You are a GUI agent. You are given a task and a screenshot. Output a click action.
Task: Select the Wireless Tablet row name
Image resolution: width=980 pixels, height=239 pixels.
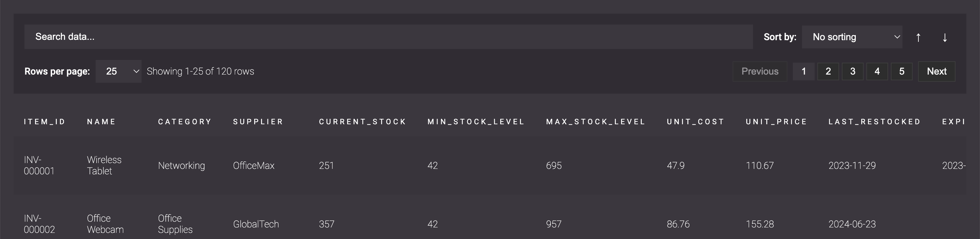tap(104, 165)
